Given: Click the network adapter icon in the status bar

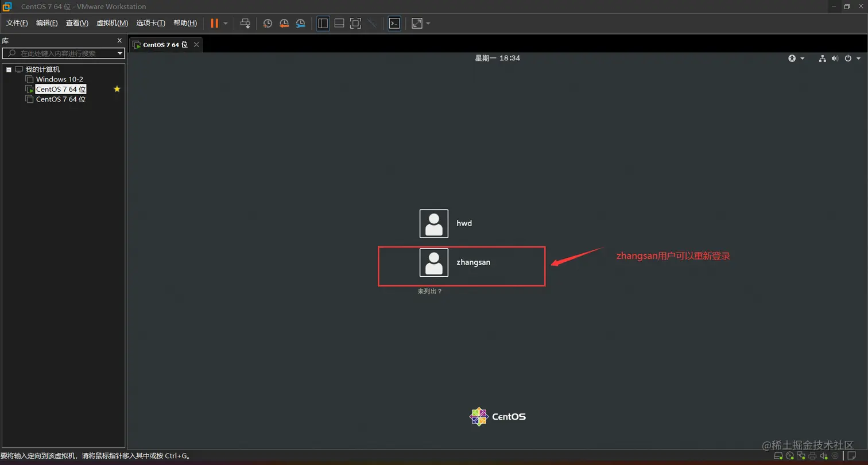Looking at the screenshot, I should pyautogui.click(x=801, y=456).
